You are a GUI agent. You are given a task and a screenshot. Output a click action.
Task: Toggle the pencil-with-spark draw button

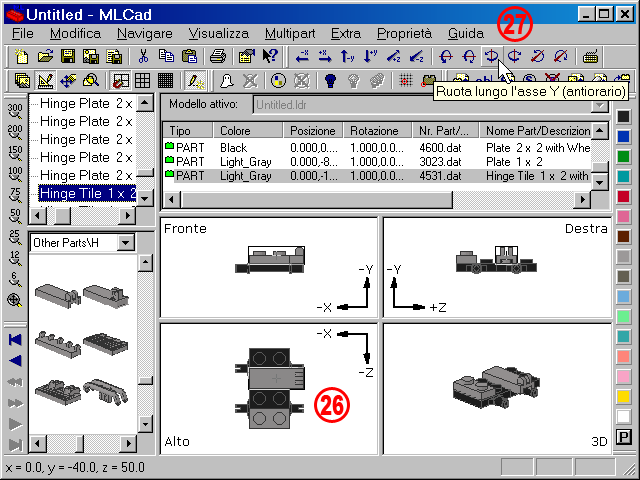pos(195,80)
